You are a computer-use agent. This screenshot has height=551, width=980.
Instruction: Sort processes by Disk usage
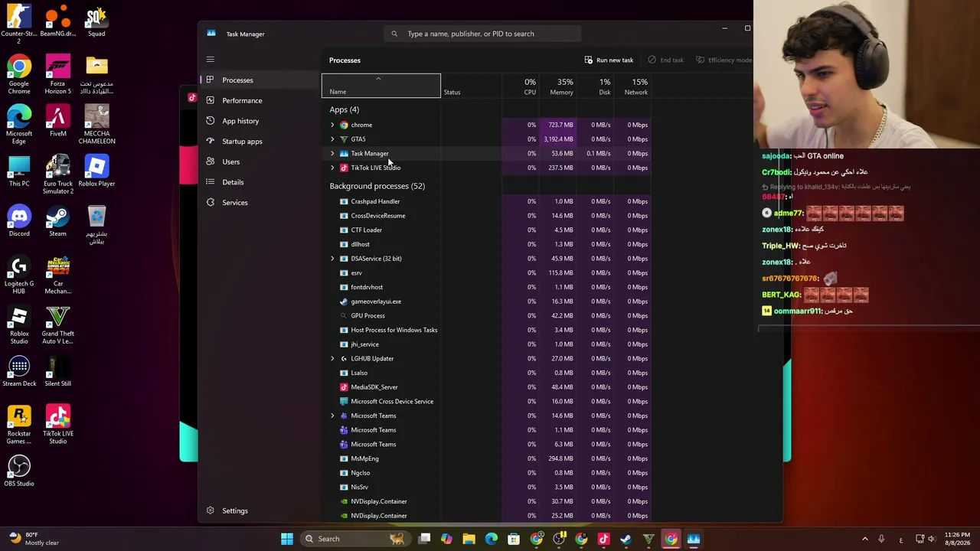point(595,86)
